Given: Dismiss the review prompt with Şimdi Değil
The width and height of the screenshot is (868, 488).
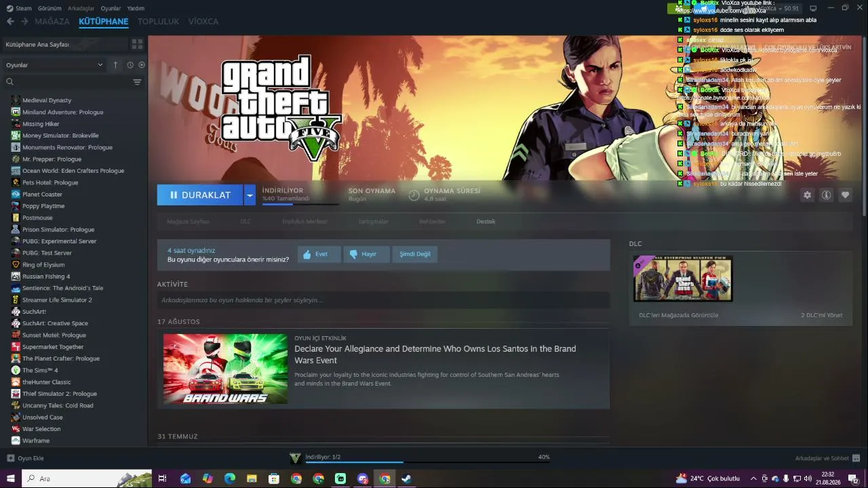Looking at the screenshot, I should point(415,254).
